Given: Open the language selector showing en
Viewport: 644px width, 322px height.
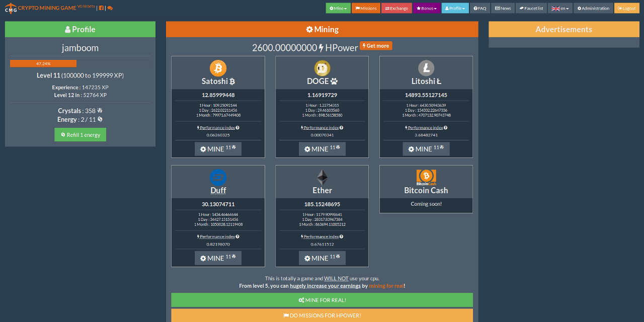Looking at the screenshot, I should 560,8.
